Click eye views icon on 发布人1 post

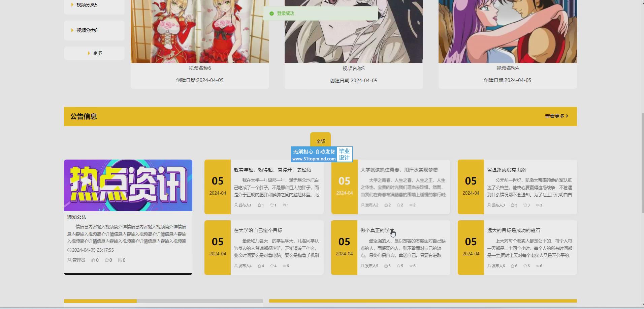[284, 205]
